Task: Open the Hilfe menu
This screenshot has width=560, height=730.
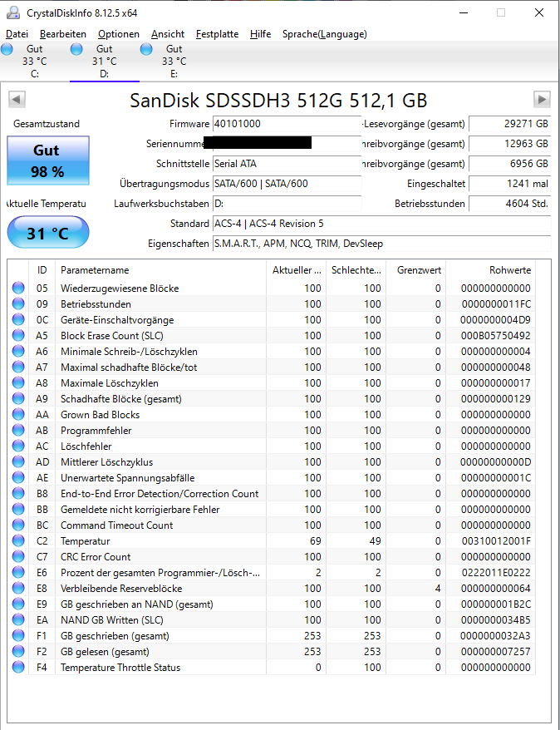Action: click(260, 34)
